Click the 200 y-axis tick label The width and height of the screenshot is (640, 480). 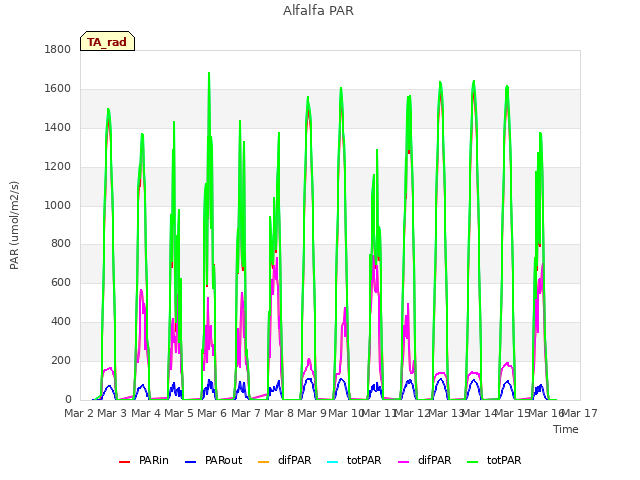(61, 360)
